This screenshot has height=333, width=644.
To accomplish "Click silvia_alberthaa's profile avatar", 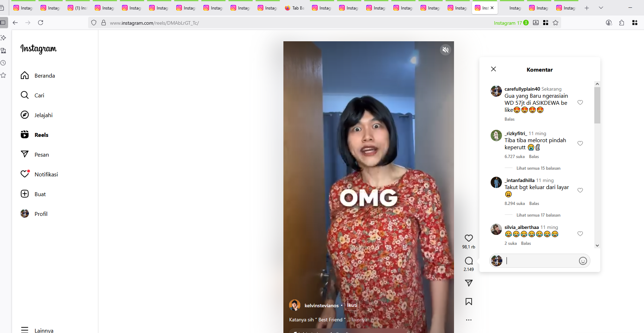I will point(496,229).
